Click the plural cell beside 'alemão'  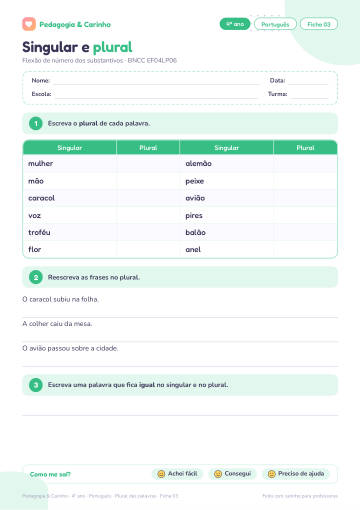click(x=305, y=163)
